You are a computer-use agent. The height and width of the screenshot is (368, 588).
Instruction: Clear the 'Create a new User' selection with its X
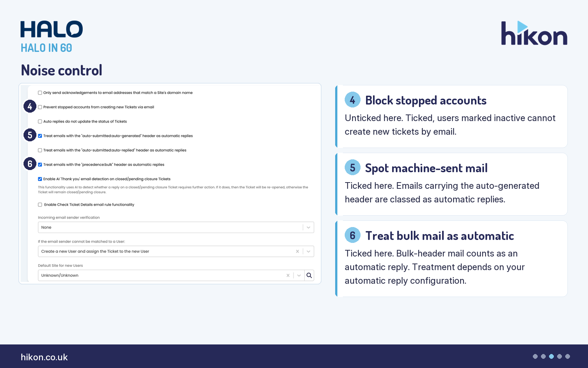(297, 251)
